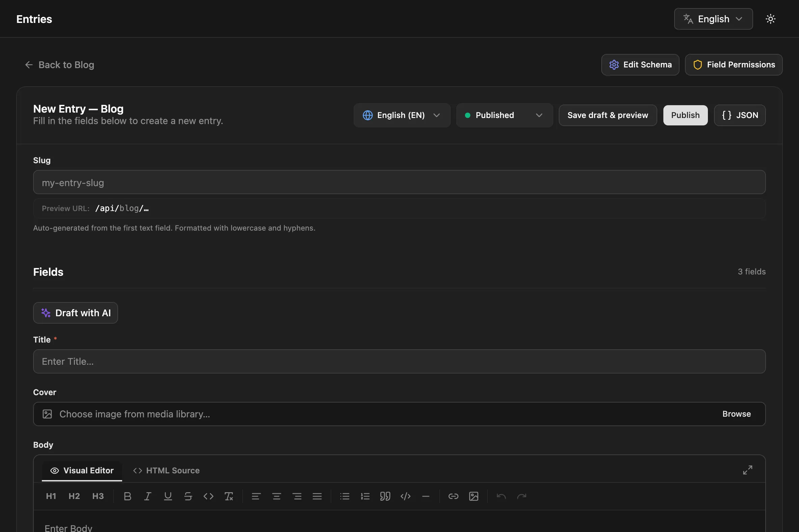Screen dimensions: 799x532
Task: Apply Heading 2 formatting
Action: pyautogui.click(x=74, y=496)
